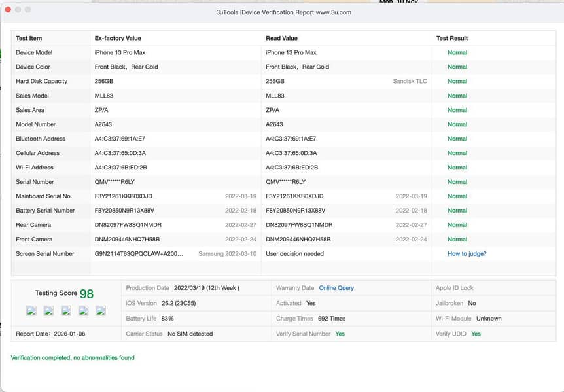Click the Ex-factory Value column header
This screenshot has height=392, width=564.
[118, 39]
